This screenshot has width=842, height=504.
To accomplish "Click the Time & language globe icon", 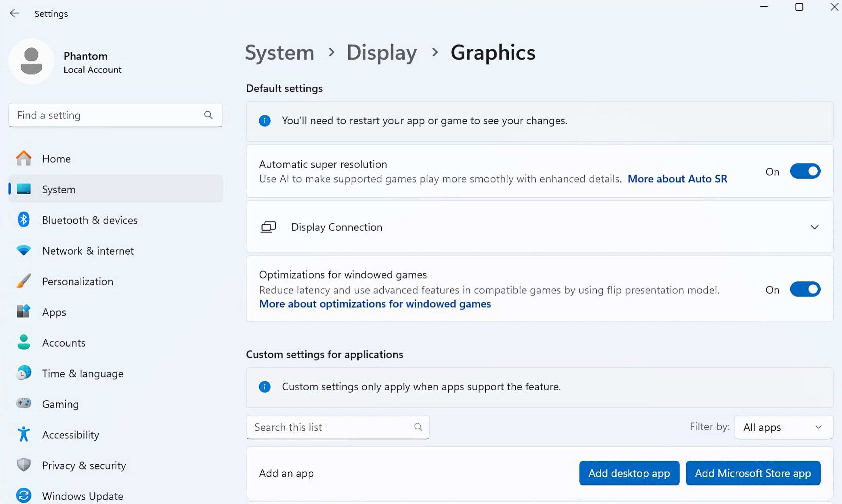I will (23, 373).
